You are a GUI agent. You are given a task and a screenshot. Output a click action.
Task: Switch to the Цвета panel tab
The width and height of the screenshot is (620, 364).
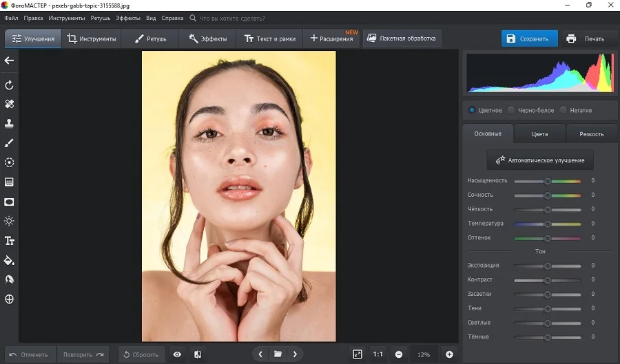coord(539,134)
